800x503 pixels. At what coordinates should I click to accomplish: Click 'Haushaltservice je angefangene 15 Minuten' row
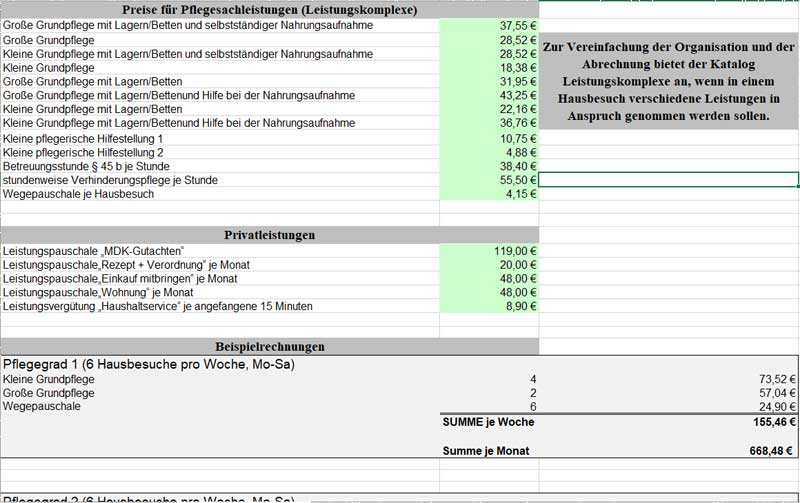click(158, 306)
